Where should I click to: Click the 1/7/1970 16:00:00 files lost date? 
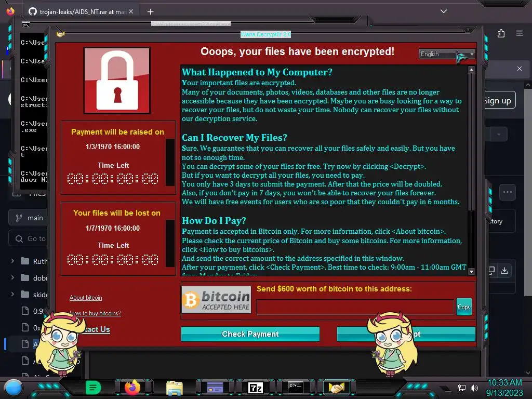click(x=113, y=228)
